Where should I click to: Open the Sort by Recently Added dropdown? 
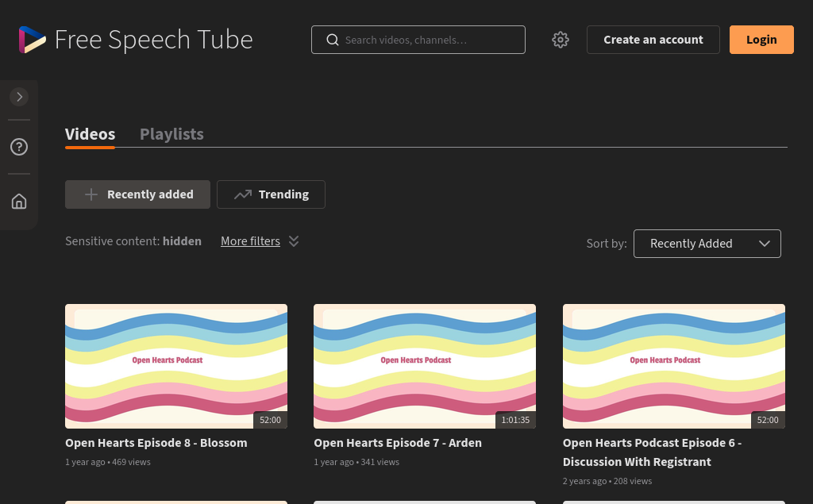pyautogui.click(x=707, y=244)
